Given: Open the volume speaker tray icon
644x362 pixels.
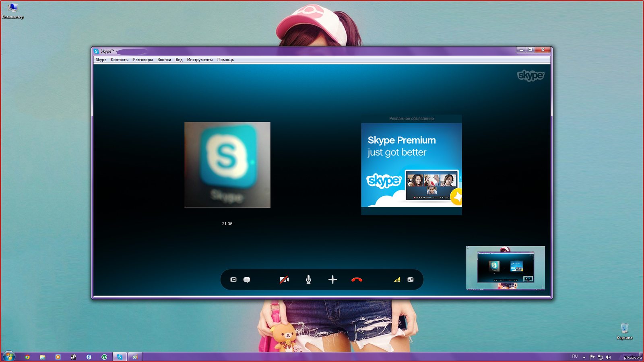Looking at the screenshot, I should (608, 357).
